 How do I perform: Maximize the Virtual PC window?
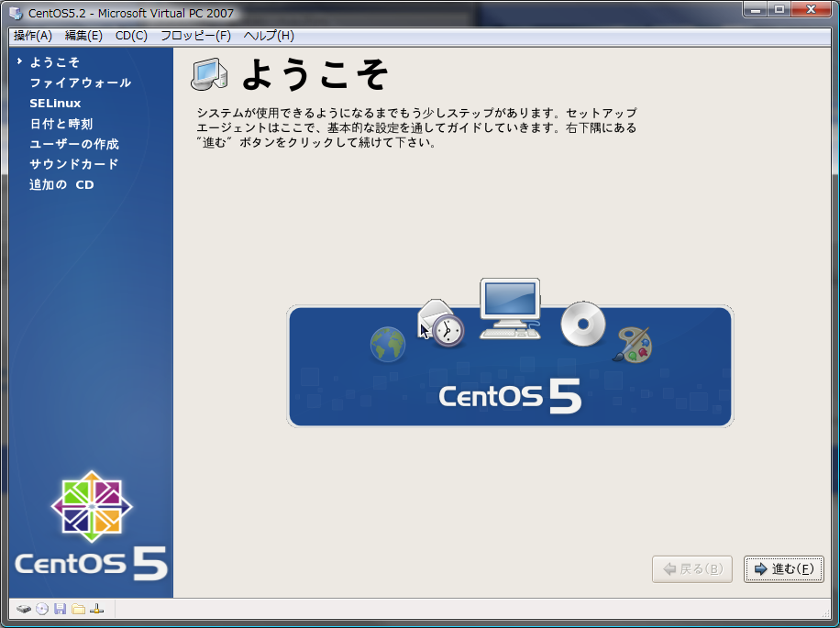pos(779,8)
